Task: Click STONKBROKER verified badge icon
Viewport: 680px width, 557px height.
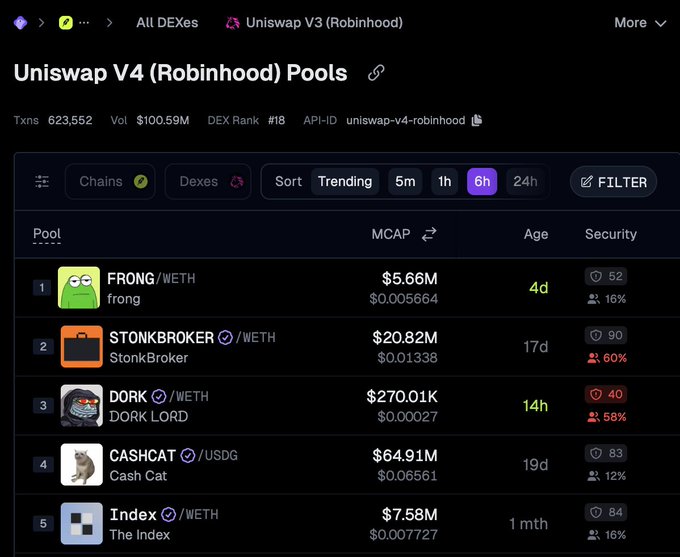Action: 225,337
